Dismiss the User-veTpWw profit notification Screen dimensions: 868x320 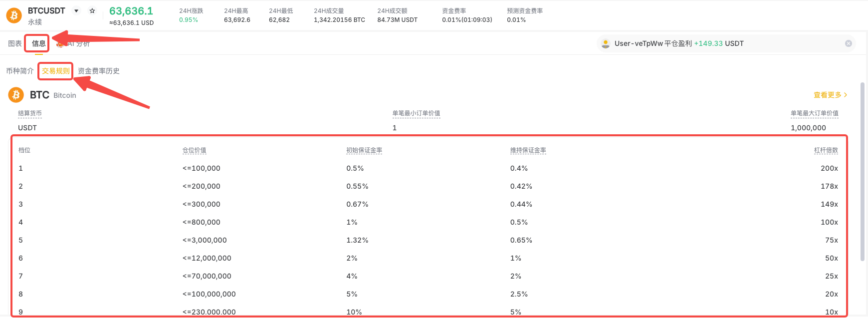[x=849, y=43]
